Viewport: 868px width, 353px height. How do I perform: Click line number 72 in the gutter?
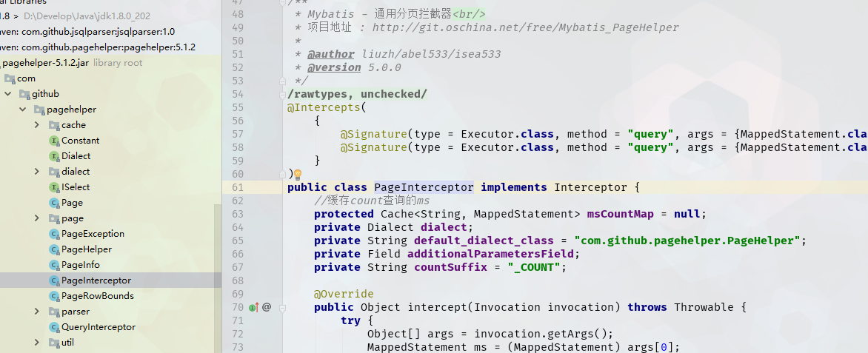point(238,334)
